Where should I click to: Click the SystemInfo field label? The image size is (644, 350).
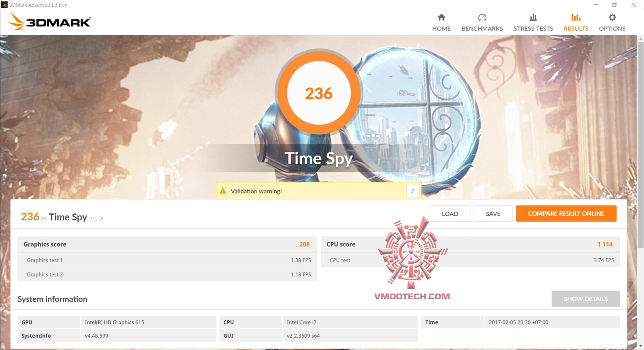(36, 336)
